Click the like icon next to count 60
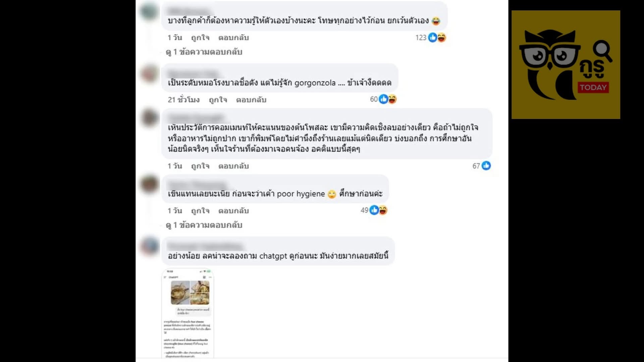The width and height of the screenshot is (644, 362). point(383,99)
